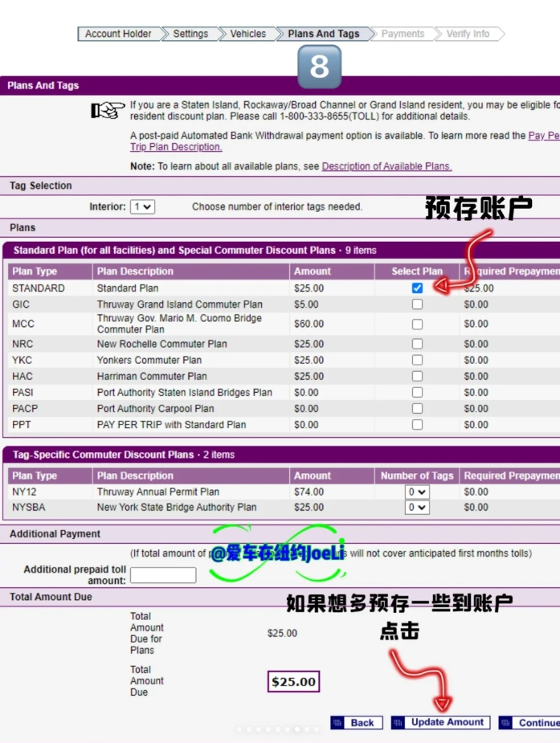
Task: Click 'Port Authority Staten Island Bridges Plan' text
Action: point(185,392)
